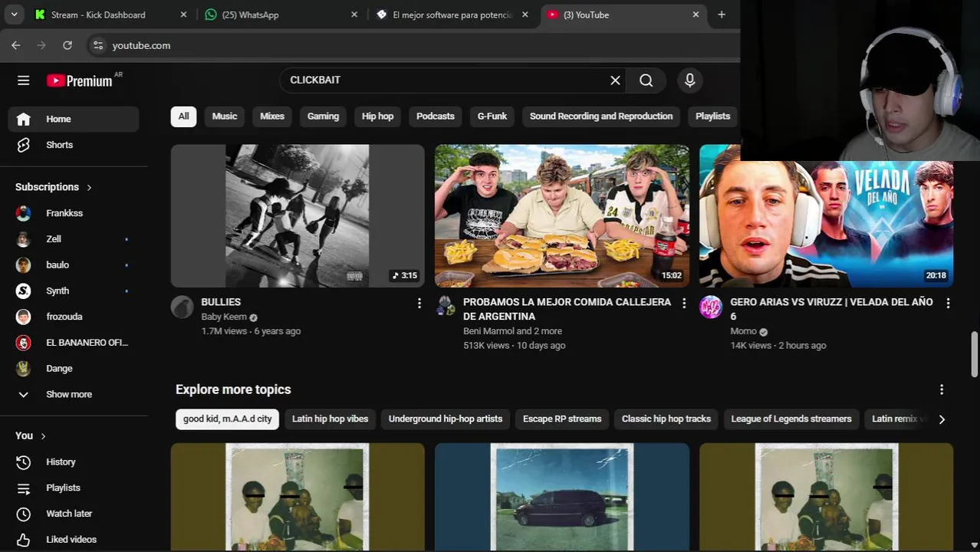Go back with the browser back arrow
The image size is (980, 552).
point(16,45)
